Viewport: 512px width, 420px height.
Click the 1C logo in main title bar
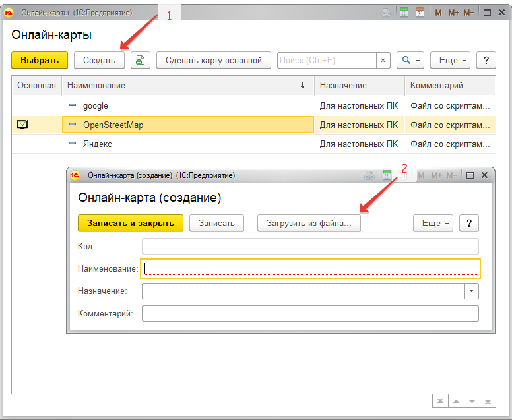click(x=8, y=13)
